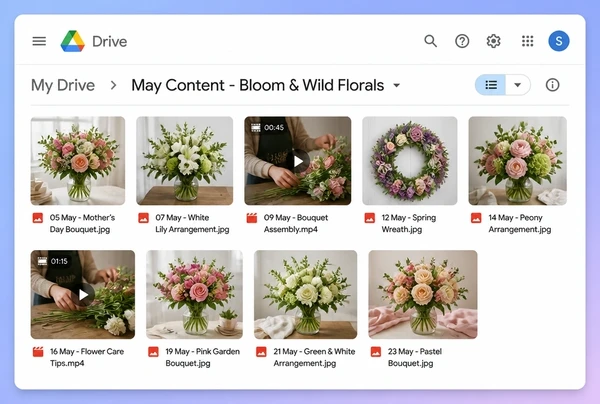The height and width of the screenshot is (404, 600).
Task: Click the 00:45 duration badge
Action: (x=267, y=127)
